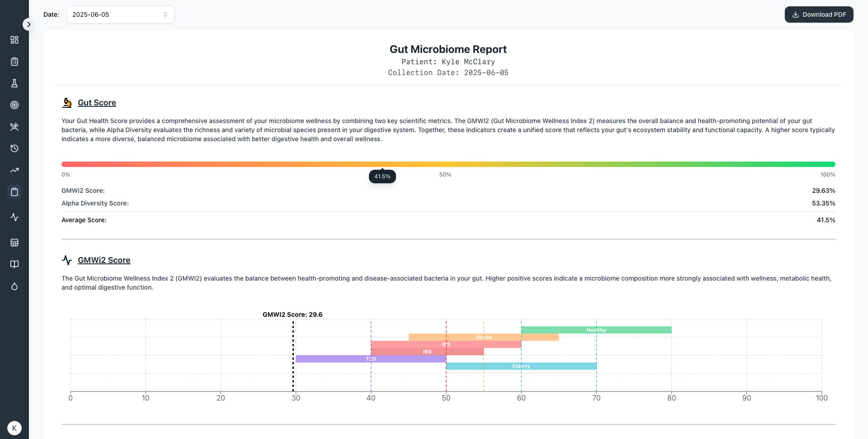Screen dimensions: 868x439
Task: Select the highlighted clipboard report icon
Action: click(14, 192)
